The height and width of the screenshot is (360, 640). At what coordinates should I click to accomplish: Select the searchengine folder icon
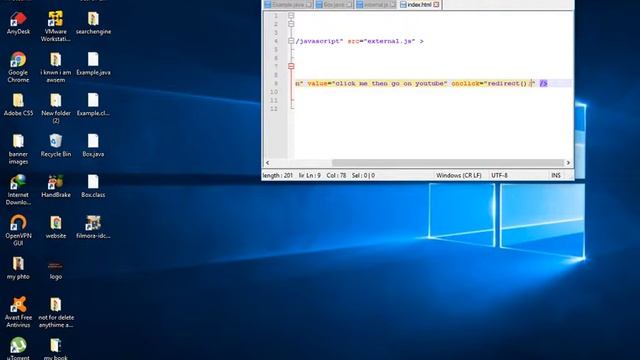point(93,23)
